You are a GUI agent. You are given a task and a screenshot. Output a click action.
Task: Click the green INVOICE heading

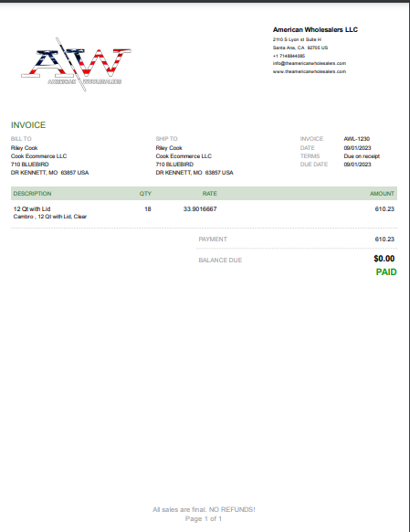(28, 125)
